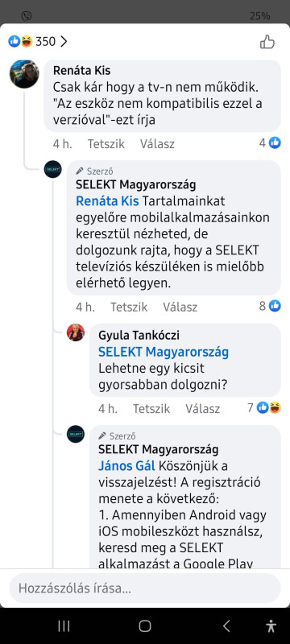Toggle Tetszik on SELEKT's first reply

129,308
